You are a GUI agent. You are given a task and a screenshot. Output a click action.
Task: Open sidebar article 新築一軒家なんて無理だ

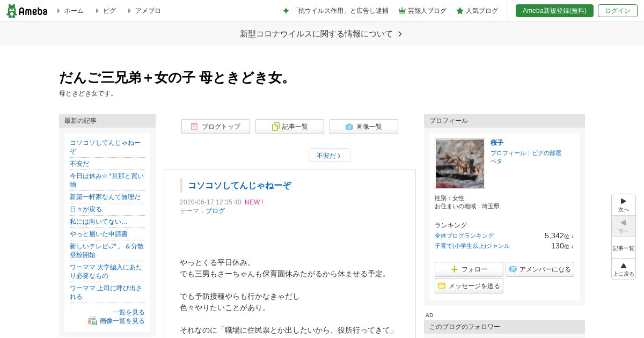105,197
